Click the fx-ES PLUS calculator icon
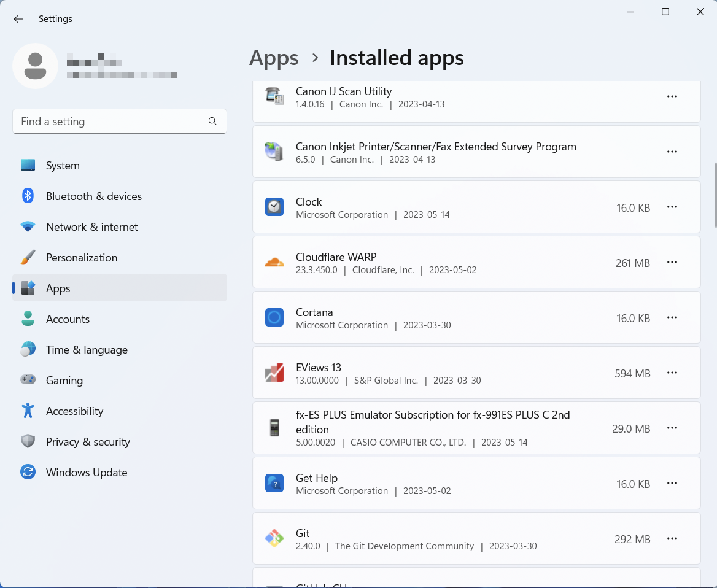The width and height of the screenshot is (717, 588). 274,428
